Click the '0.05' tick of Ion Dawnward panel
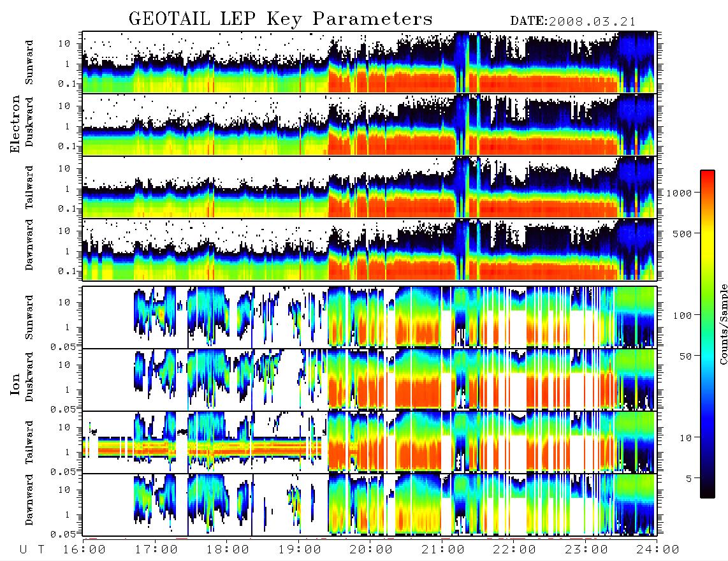This screenshot has height=561, width=728. click(63, 534)
